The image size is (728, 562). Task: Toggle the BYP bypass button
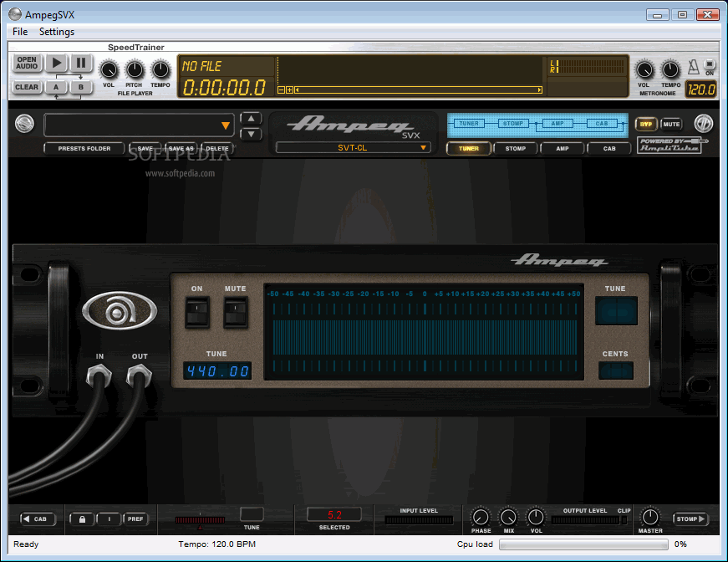(x=646, y=124)
